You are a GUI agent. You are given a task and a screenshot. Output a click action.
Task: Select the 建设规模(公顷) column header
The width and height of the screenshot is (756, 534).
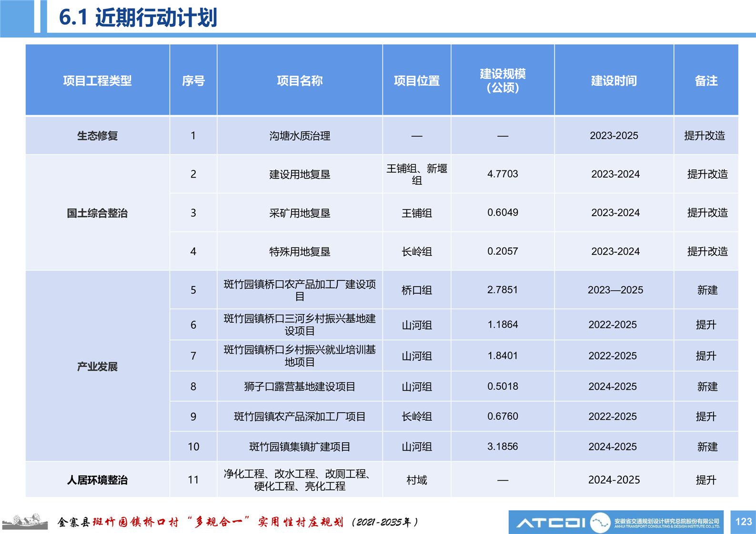[503, 80]
